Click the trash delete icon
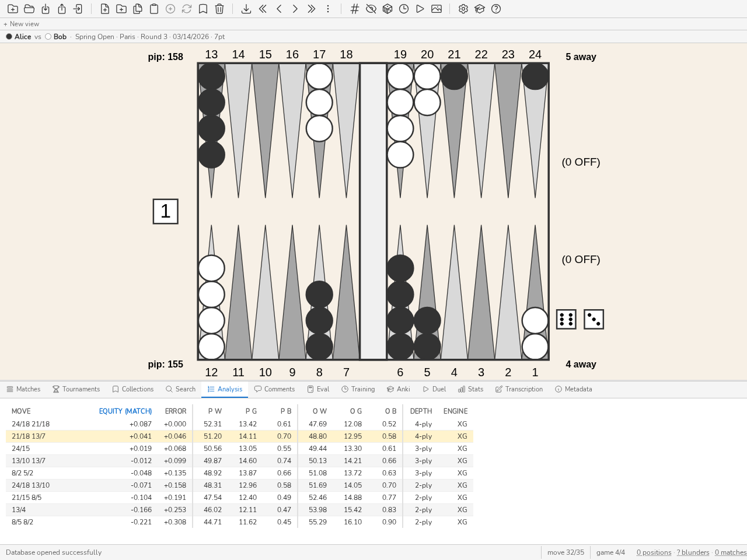 [219, 9]
